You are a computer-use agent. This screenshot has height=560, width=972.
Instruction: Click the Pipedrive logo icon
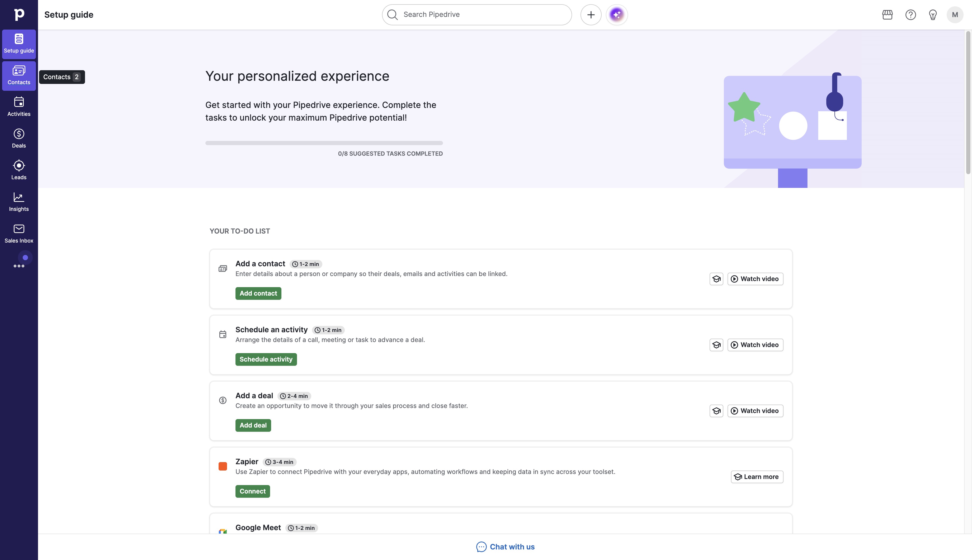19,15
